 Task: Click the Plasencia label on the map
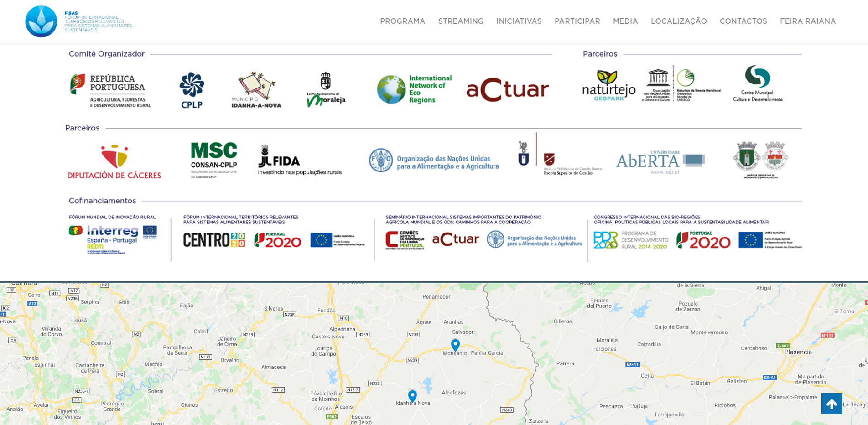798,352
